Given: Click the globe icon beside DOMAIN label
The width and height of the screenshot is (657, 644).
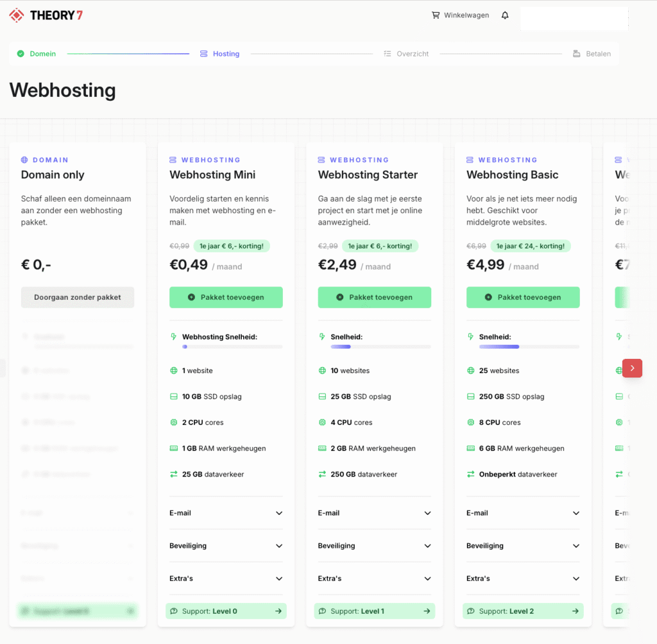Looking at the screenshot, I should pyautogui.click(x=24, y=160).
